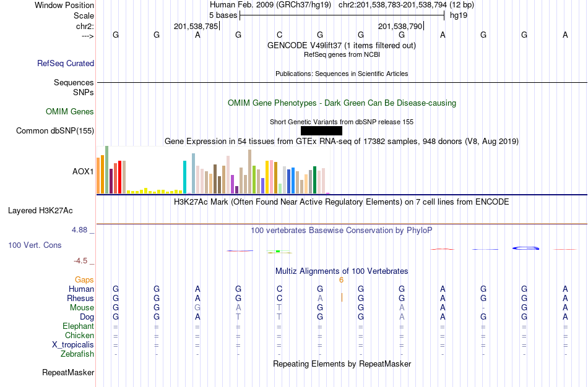
Task: Click the Sequences track label
Action: click(x=74, y=82)
